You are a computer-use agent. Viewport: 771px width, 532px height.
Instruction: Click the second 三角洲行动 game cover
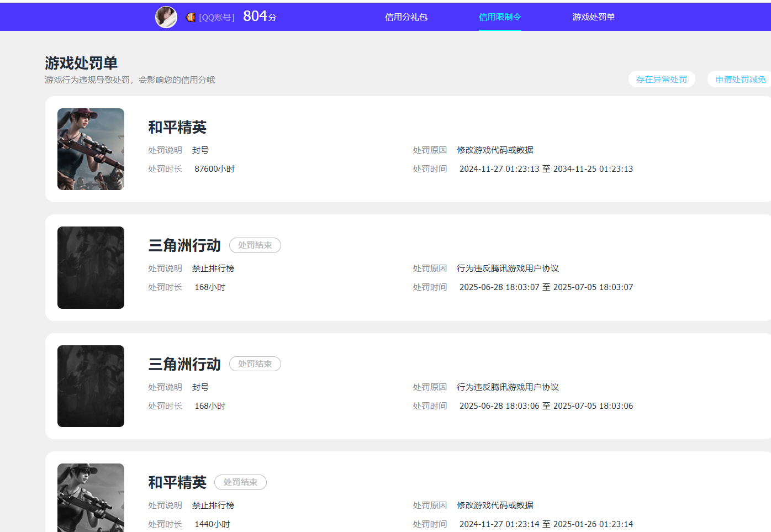tap(91, 386)
